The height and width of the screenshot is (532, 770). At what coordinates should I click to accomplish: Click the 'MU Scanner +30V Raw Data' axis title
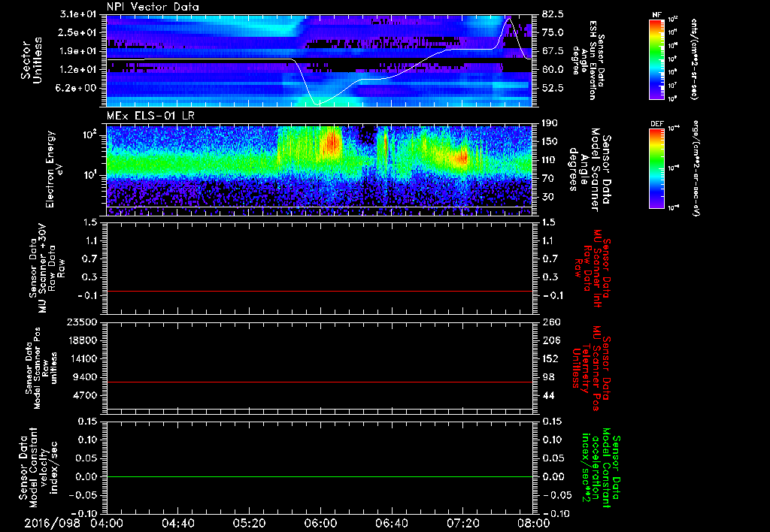click(47, 268)
